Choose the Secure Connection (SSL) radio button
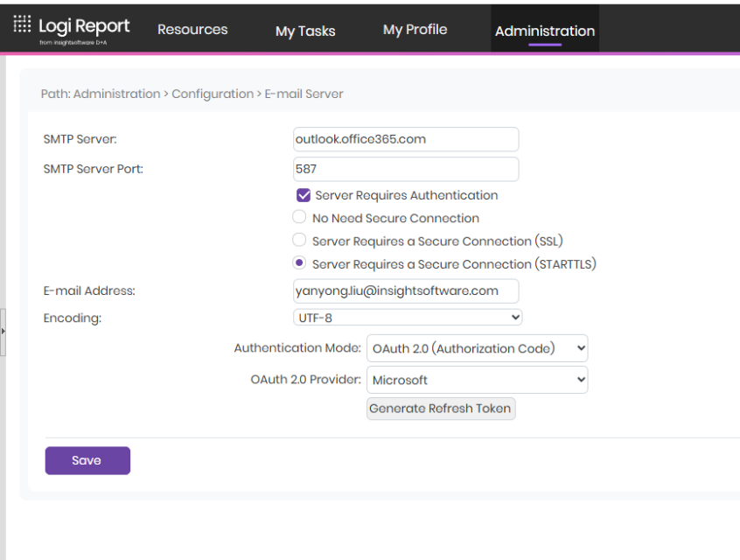 tap(299, 241)
